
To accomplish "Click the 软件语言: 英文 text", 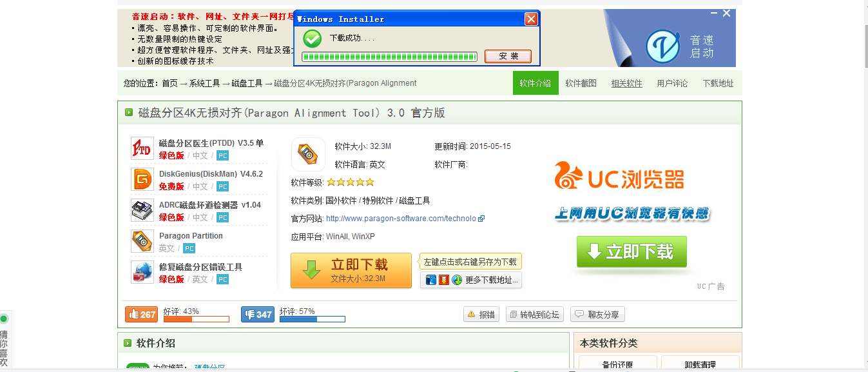I will click(x=360, y=164).
